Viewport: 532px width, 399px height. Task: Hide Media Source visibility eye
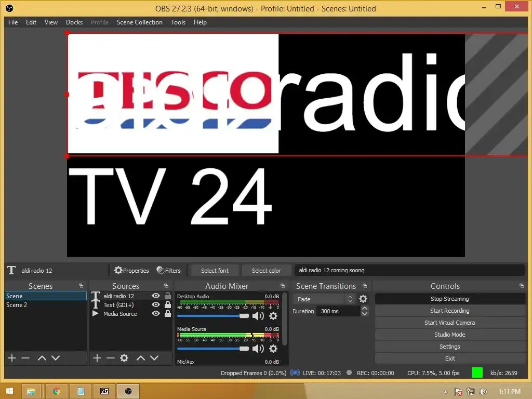click(156, 313)
